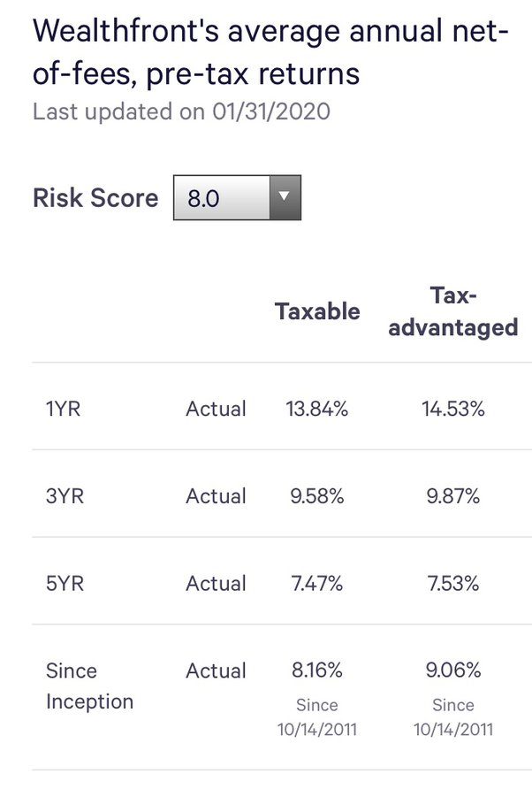This screenshot has height=789, width=532.
Task: Select the 3YR row label
Action: (x=65, y=496)
